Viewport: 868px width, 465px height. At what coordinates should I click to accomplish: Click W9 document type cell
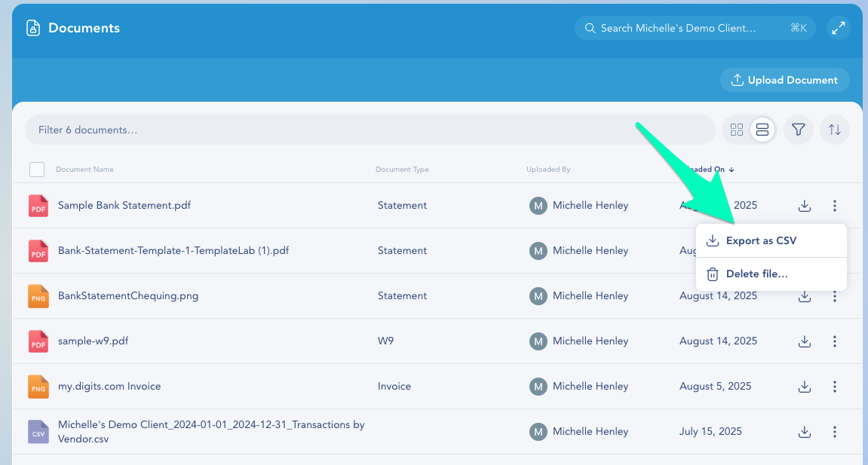(x=386, y=341)
